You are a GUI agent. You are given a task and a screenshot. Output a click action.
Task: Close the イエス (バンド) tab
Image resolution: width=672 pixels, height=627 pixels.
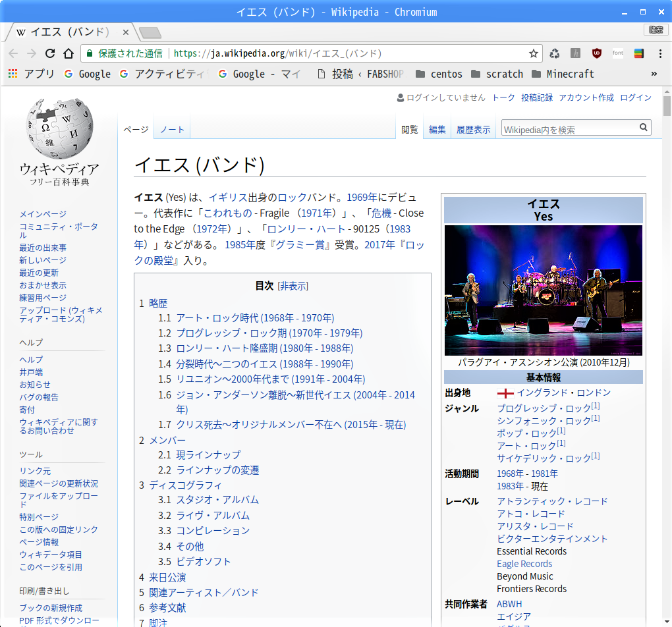pos(126,32)
